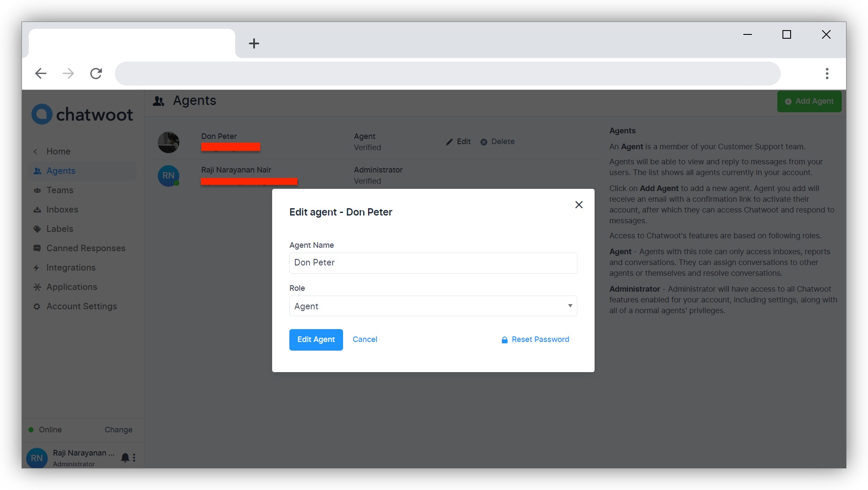
Task: Click the Applications sidebar icon
Action: pos(37,287)
